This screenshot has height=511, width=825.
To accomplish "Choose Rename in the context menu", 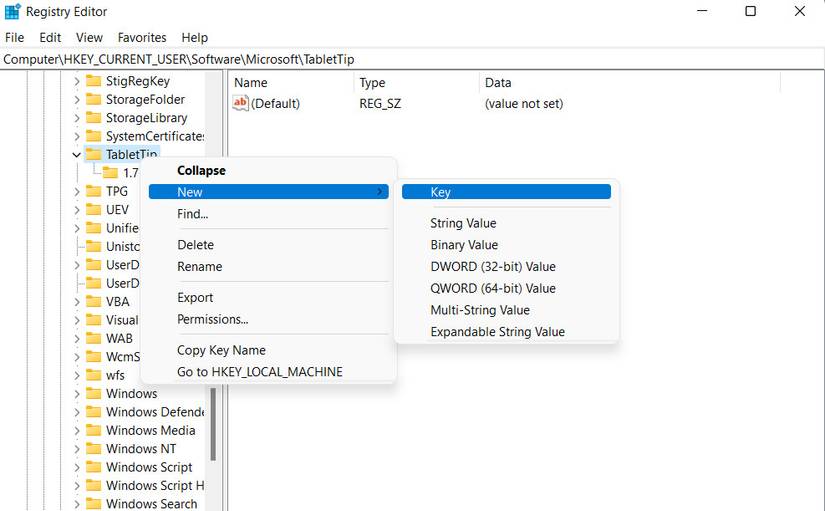I will [x=269, y=266].
